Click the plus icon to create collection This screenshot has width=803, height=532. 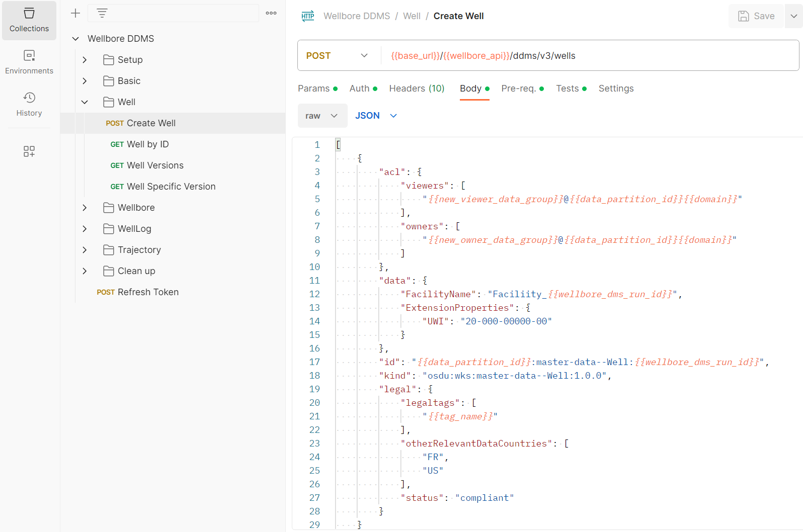pyautogui.click(x=75, y=13)
